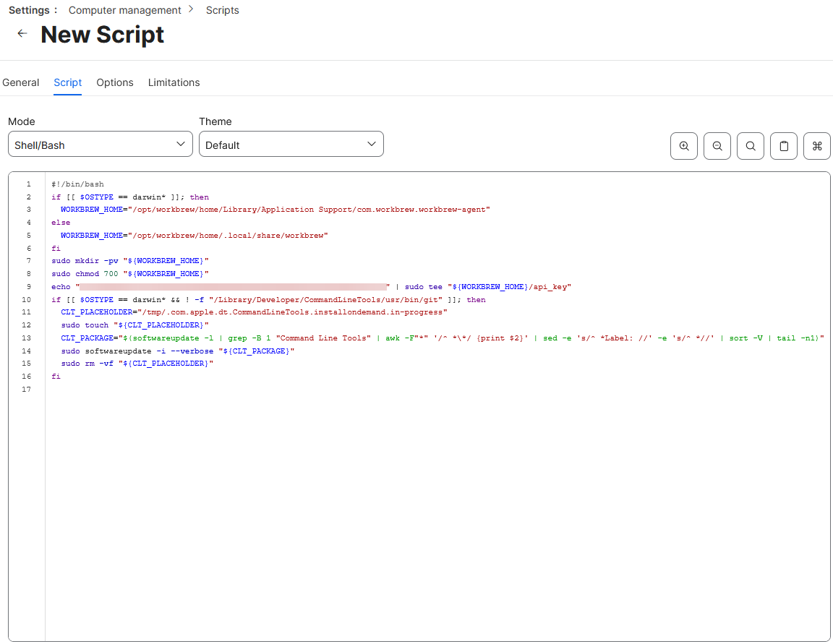833x644 pixels.
Task: Place cursor on the #!/bin/bash line
Action: [77, 184]
